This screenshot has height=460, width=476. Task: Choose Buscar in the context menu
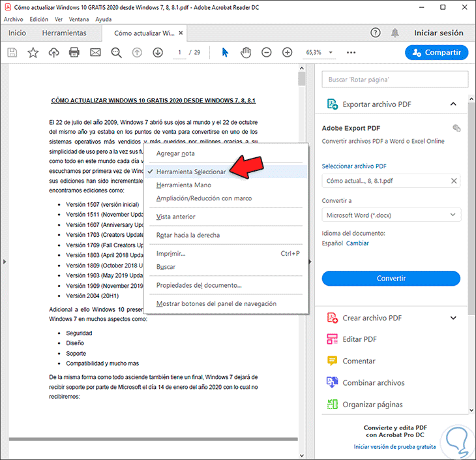226,267
